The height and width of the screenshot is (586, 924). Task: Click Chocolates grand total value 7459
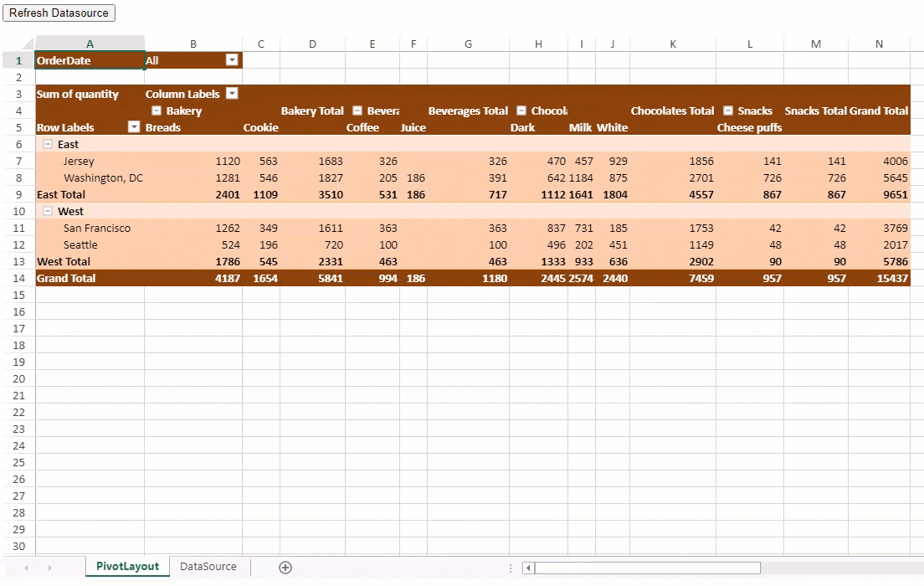701,278
